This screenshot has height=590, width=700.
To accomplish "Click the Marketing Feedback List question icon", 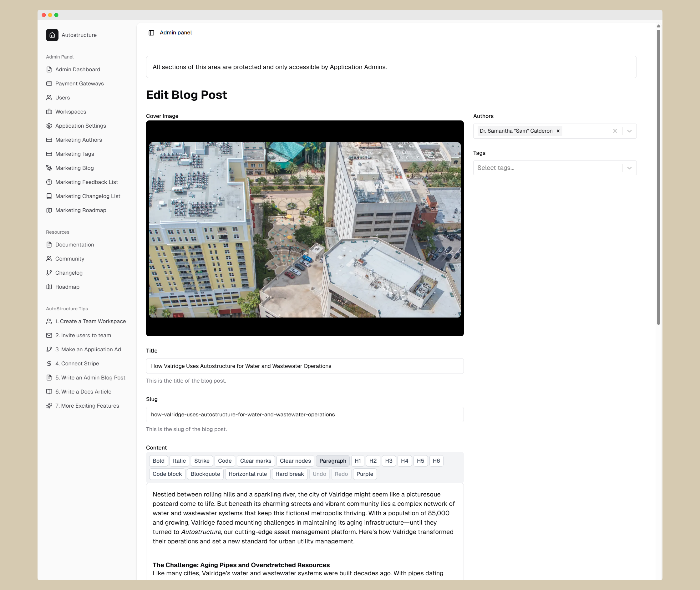I will click(49, 182).
